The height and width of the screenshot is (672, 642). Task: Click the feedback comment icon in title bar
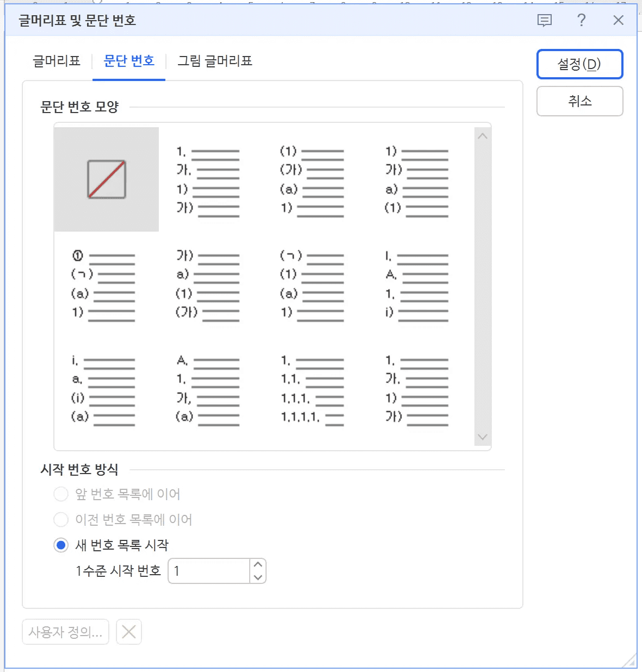click(544, 20)
